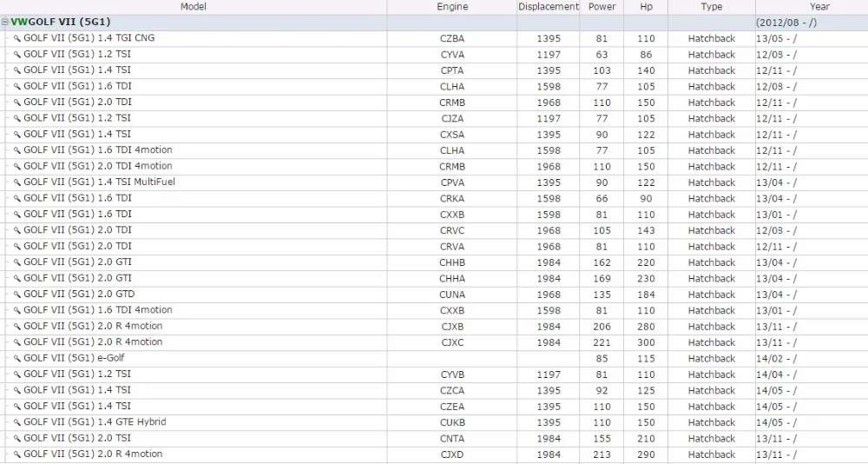
Task: Click magnifier icon of 2.0 TDI CRMB hatchback row without 4motion
Action: pos(17,103)
